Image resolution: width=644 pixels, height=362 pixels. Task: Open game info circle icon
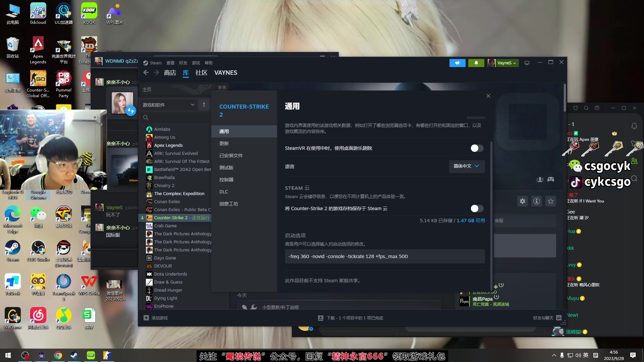pyautogui.click(x=537, y=201)
